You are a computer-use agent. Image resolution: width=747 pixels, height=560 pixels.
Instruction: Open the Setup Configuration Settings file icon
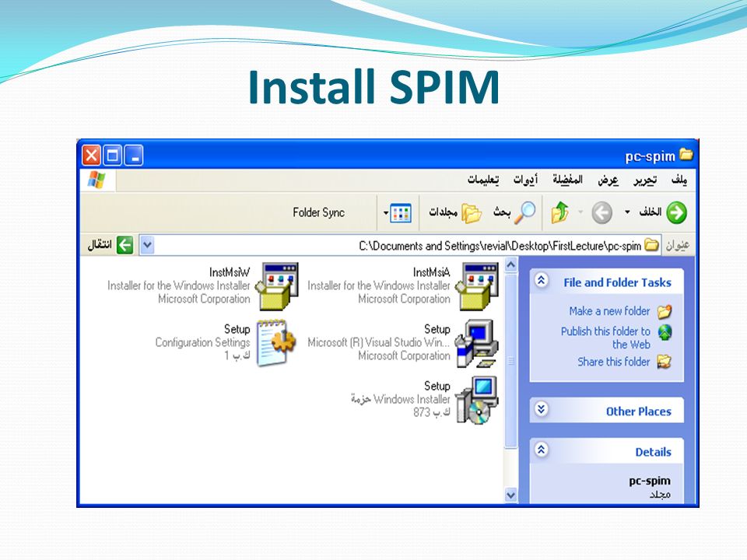coord(277,343)
